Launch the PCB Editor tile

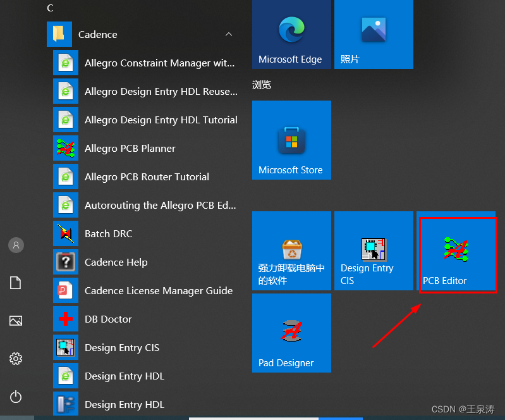point(456,250)
